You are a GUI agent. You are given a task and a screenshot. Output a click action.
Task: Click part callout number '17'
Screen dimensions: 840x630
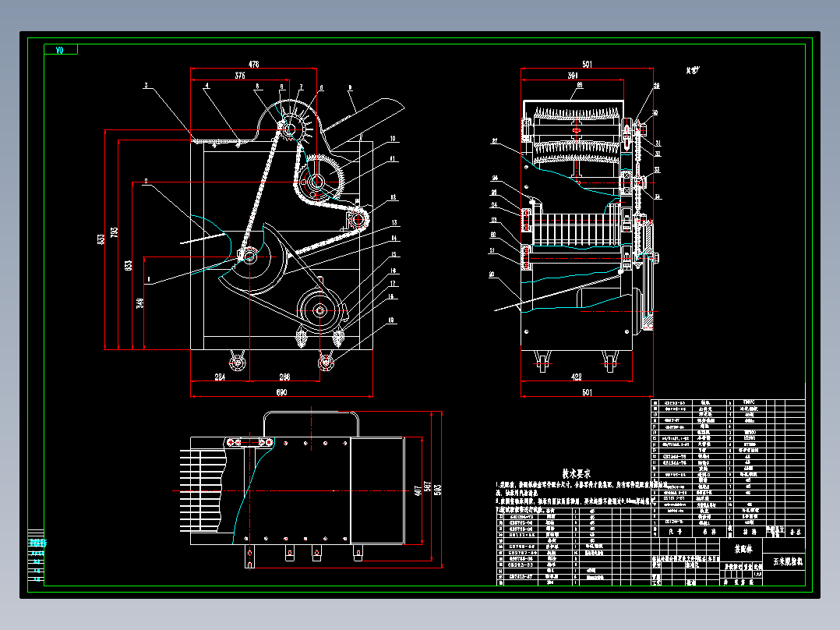393,284
